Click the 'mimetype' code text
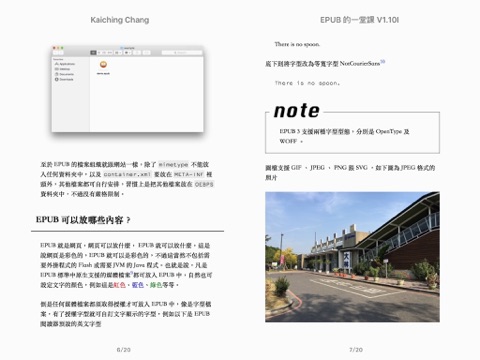This screenshot has width=480, height=360. [x=173, y=165]
